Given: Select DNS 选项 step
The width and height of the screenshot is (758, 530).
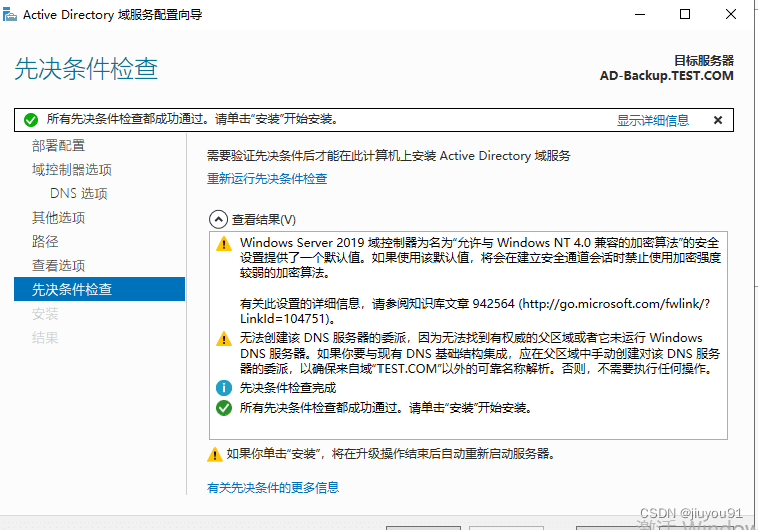Looking at the screenshot, I should 79,193.
